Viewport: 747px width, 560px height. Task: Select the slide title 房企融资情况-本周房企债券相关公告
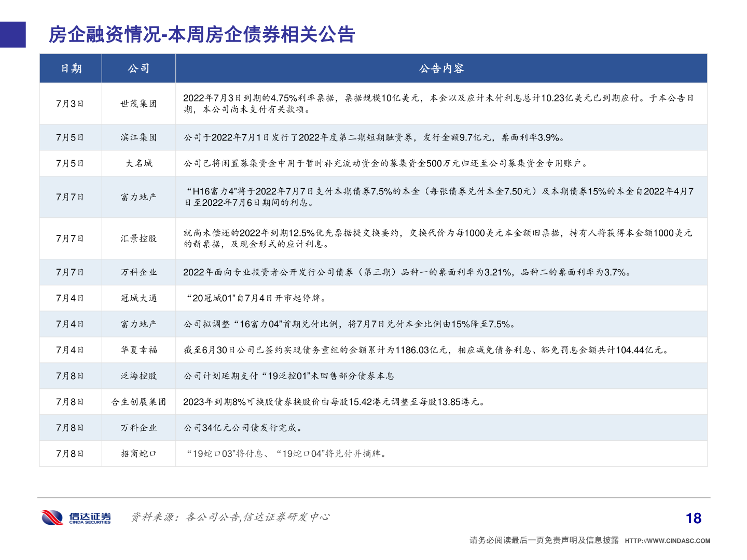click(x=202, y=35)
